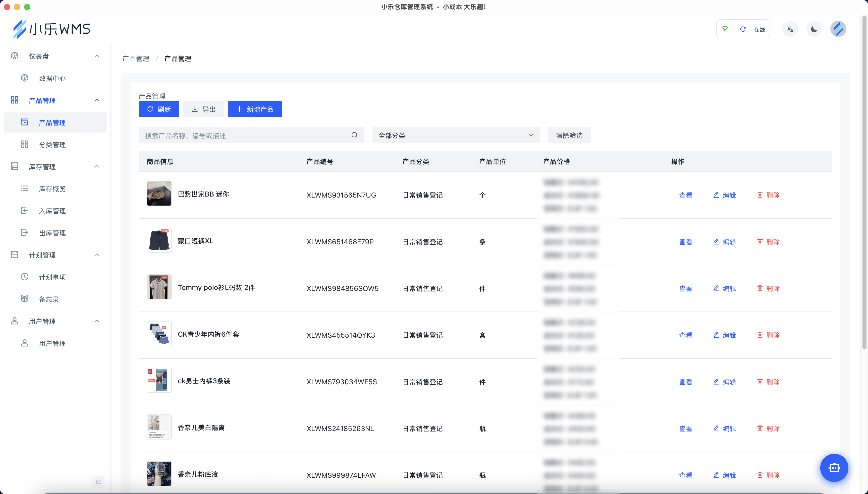
Task: Open the Tommy polo衫 product thumbnail
Action: [159, 287]
